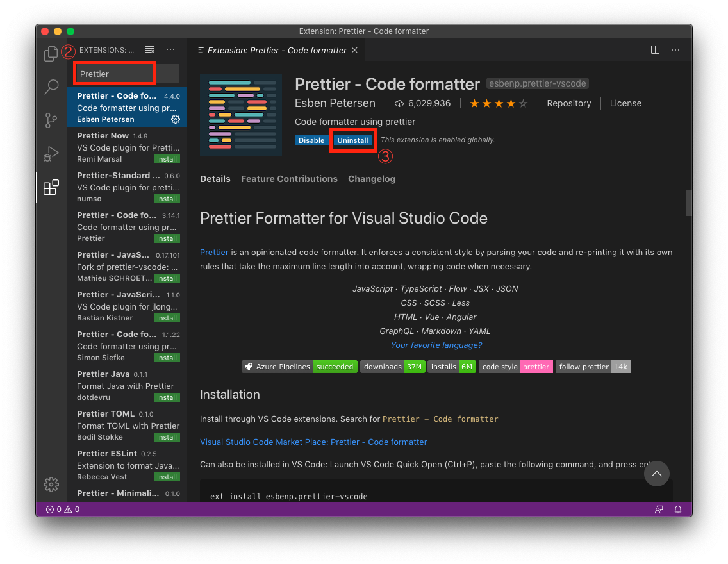Click the follow prettier 14k badge
The width and height of the screenshot is (728, 564).
pos(593,367)
